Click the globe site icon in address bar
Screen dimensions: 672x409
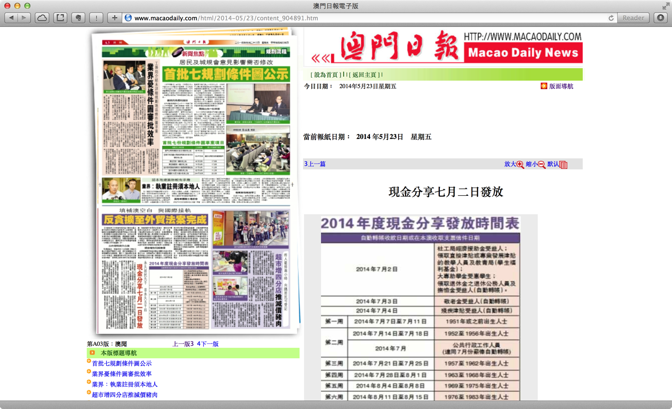(x=128, y=18)
